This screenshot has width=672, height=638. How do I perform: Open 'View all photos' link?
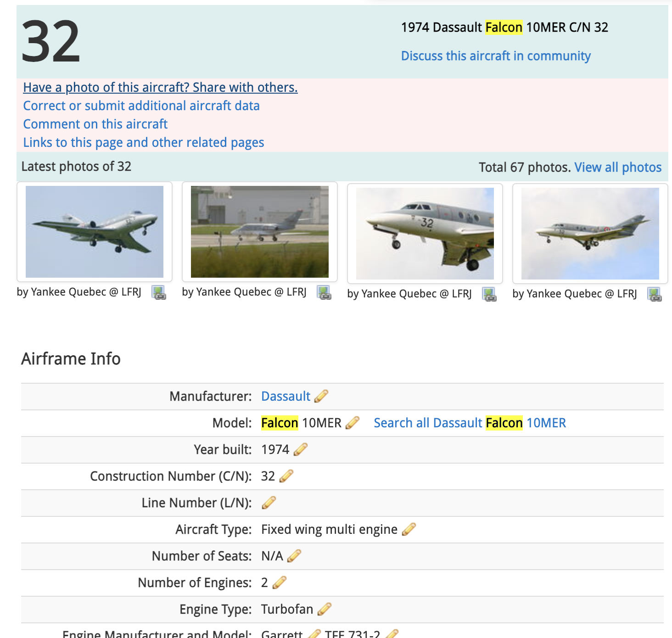[618, 167]
